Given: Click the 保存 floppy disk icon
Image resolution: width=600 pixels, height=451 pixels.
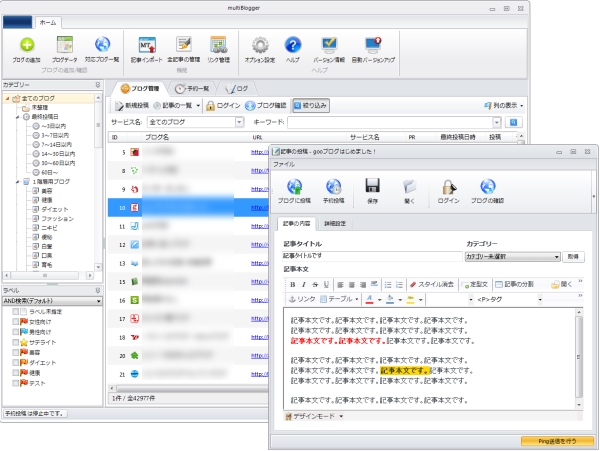Looking at the screenshot, I should (x=372, y=186).
